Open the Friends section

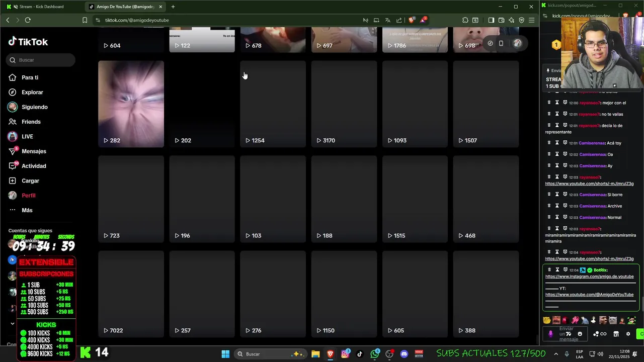coord(31,122)
